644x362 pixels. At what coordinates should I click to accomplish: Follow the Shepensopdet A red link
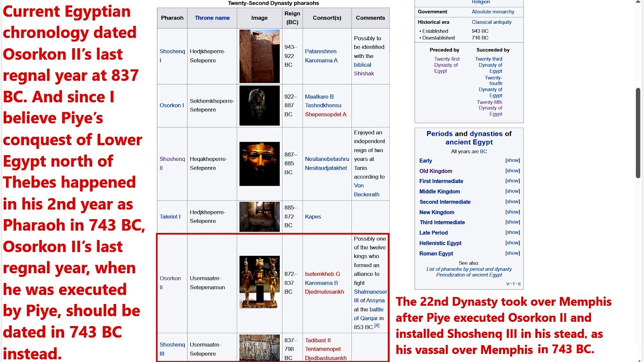tap(326, 114)
